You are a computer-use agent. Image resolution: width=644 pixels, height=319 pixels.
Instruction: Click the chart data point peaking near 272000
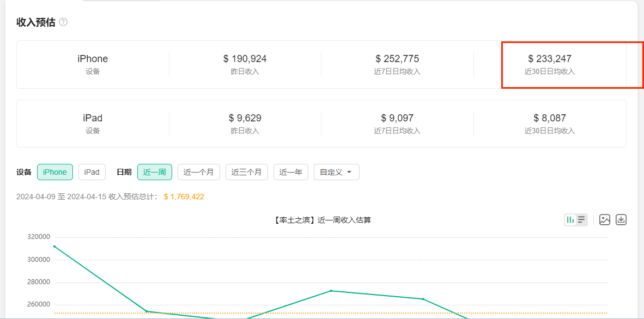(331, 291)
